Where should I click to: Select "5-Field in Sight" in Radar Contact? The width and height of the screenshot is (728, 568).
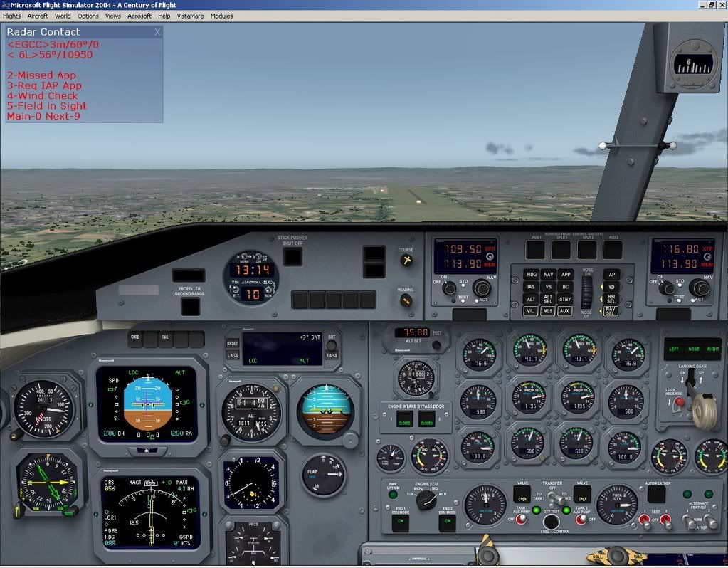(x=47, y=106)
